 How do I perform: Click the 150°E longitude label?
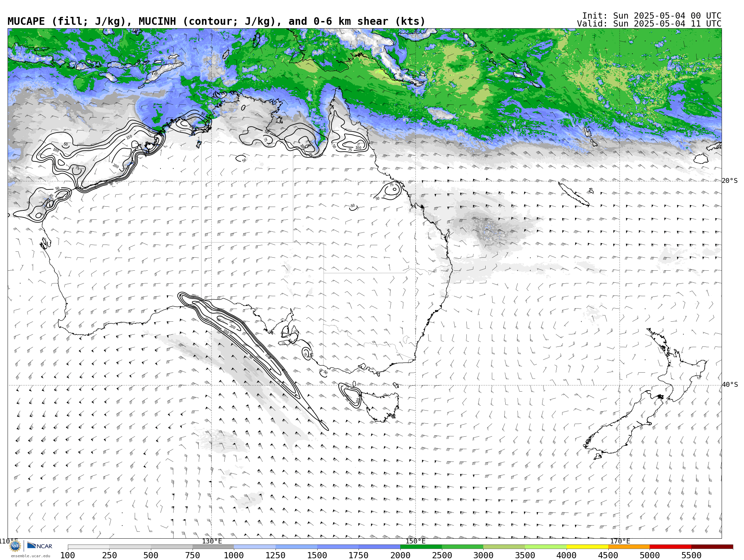pos(415,541)
